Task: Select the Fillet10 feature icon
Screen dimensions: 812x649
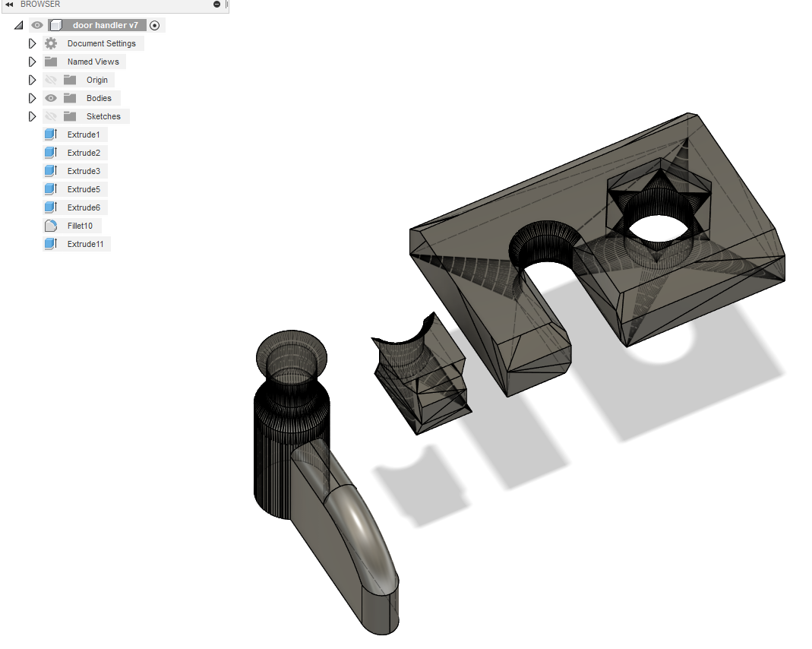Action: tap(51, 226)
